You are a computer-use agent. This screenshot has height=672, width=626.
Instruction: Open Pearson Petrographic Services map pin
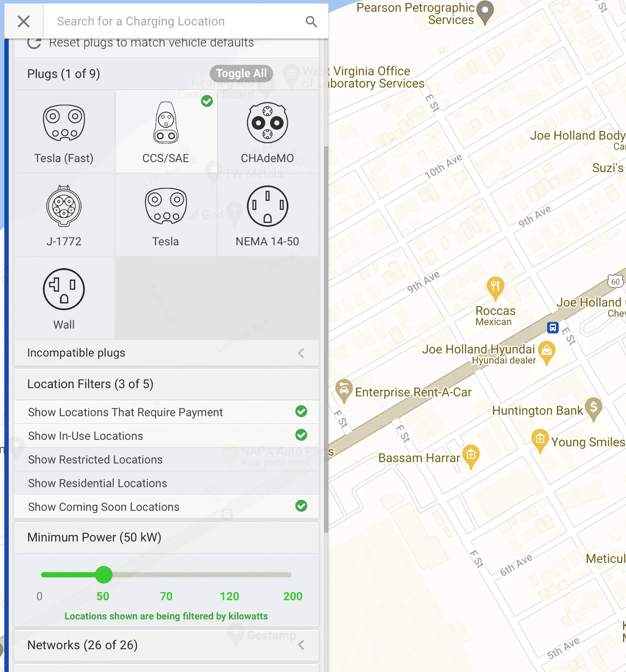485,12
